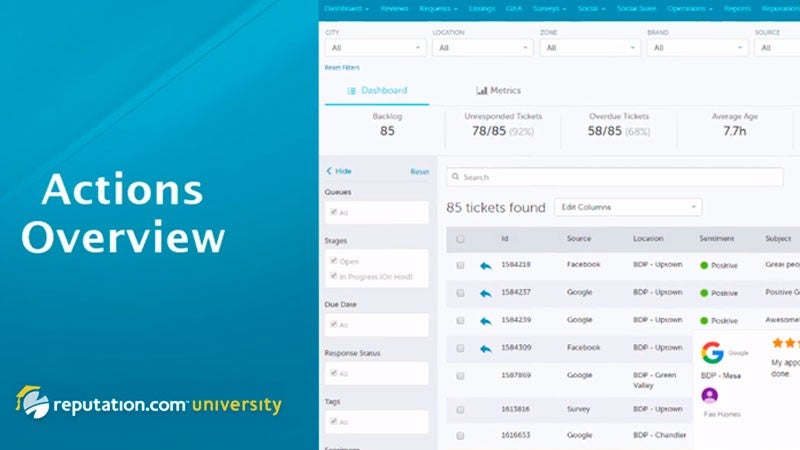Screen dimensions: 800x450
Task: Expand the Surveys menu in top navigation
Action: tap(549, 9)
